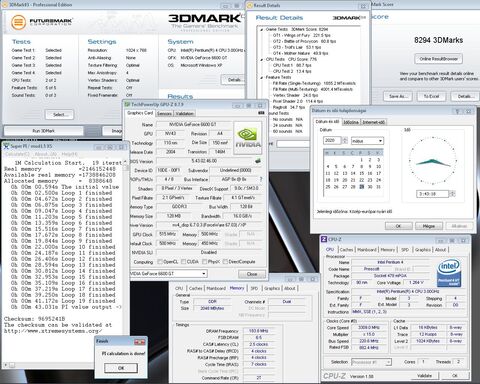Select day 29 in the calendar

pos(361,187)
